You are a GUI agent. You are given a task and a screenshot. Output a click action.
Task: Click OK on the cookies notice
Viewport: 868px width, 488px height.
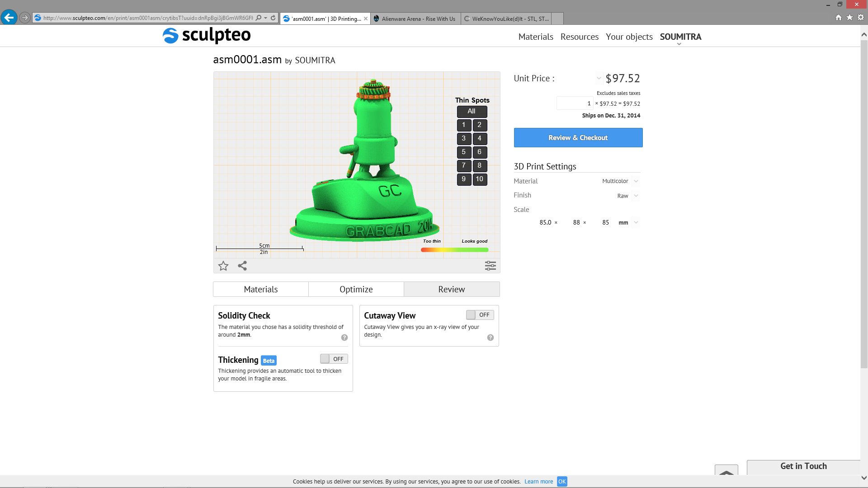coord(562,482)
